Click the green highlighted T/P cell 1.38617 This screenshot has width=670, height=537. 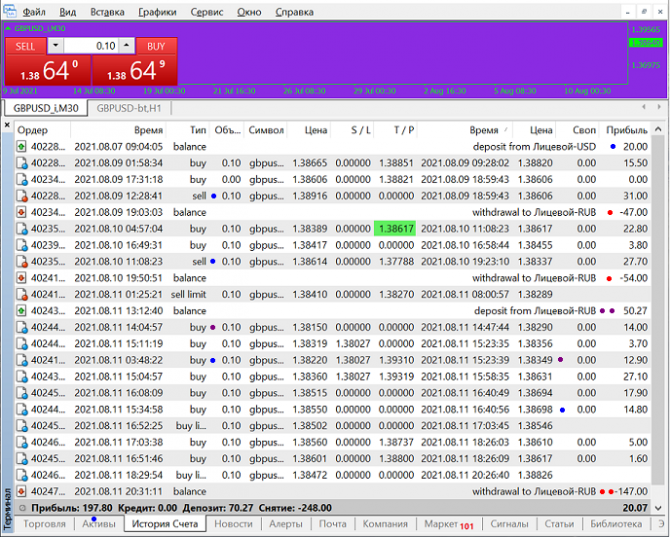[x=395, y=229]
